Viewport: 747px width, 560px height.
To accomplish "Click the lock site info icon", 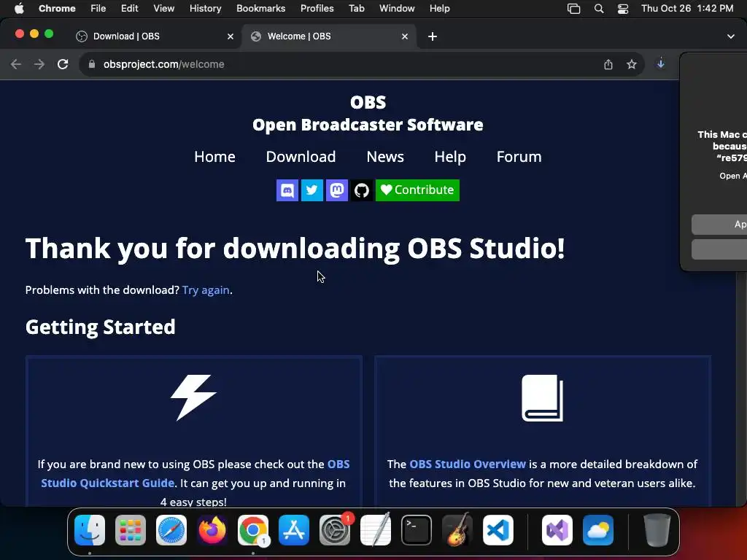I will point(92,64).
